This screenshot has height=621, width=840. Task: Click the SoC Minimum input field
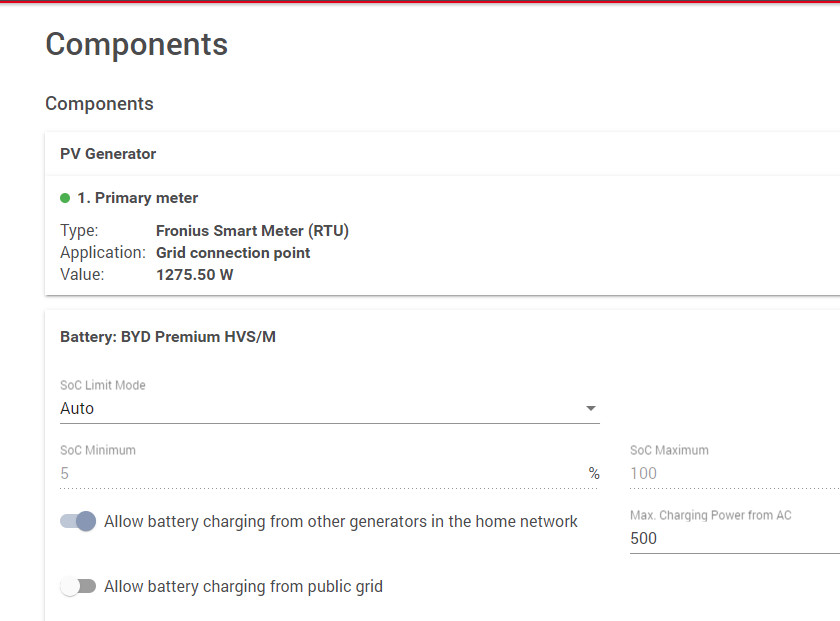[x=320, y=473]
